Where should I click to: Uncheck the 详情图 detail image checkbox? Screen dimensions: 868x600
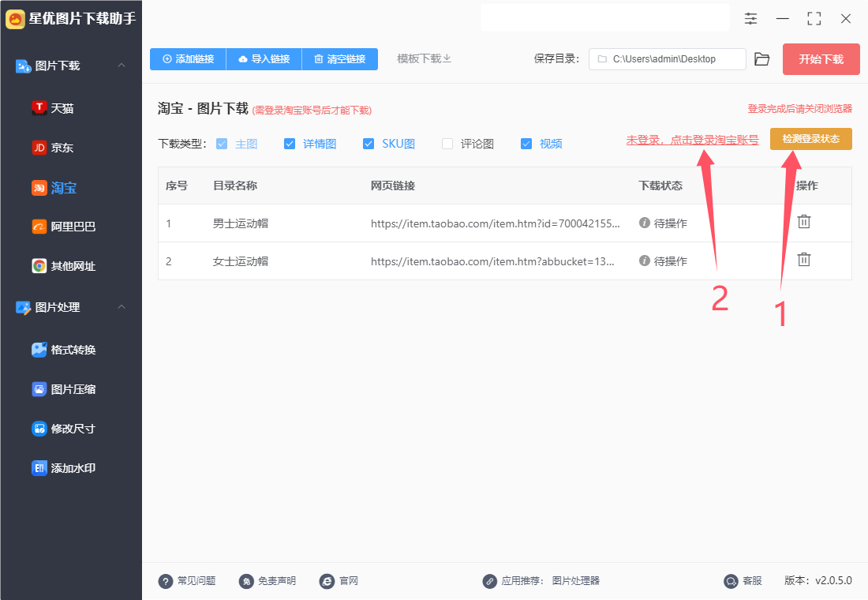[x=290, y=144]
